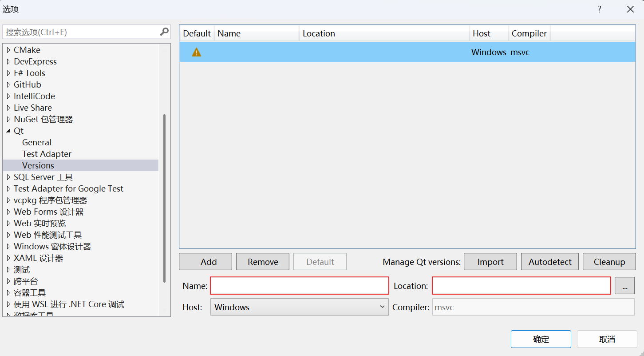Click the Autodetect button
Image resolution: width=644 pixels, height=356 pixels.
tap(549, 261)
